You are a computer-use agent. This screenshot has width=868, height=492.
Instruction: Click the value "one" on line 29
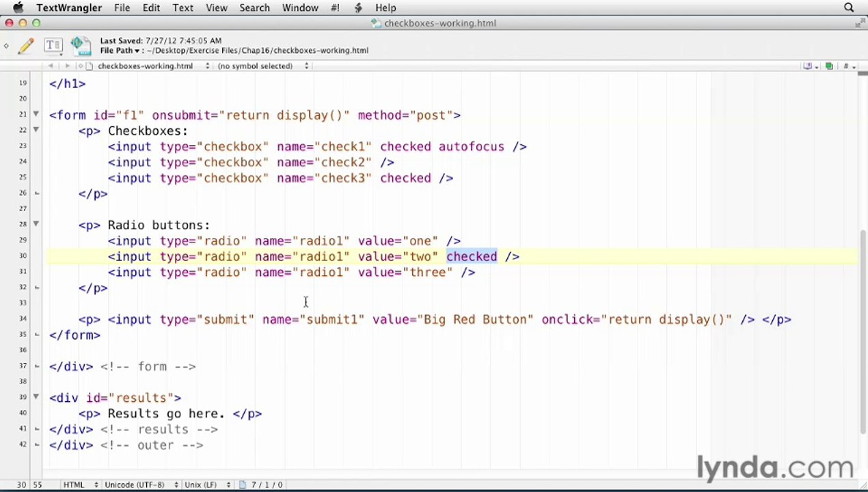[420, 241]
